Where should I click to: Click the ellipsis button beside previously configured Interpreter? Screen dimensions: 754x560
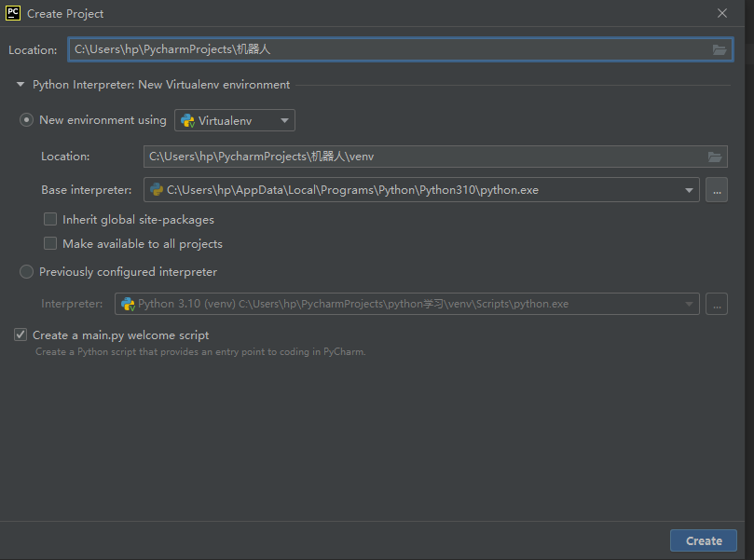point(716,304)
